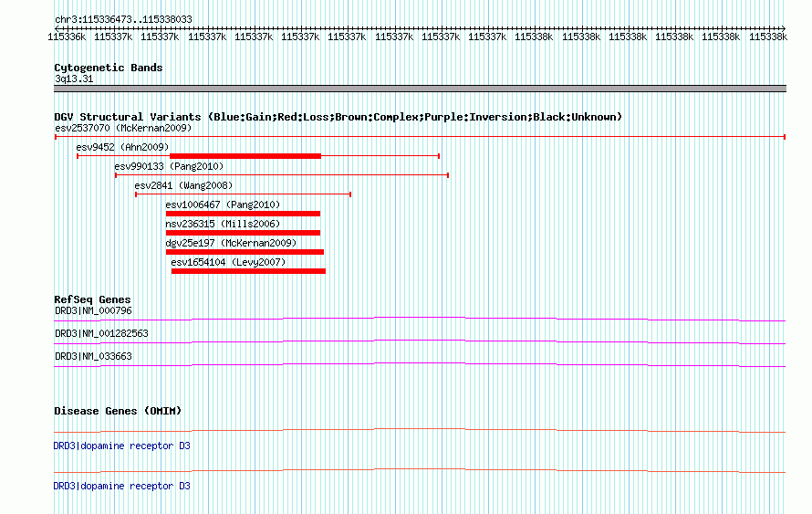Click the long red esv2537070 span line
The height and width of the screenshot is (514, 812).
(x=420, y=137)
